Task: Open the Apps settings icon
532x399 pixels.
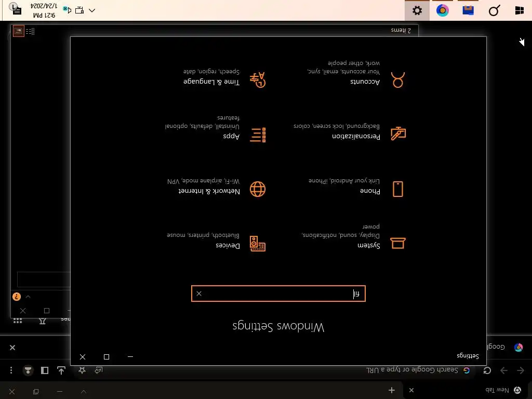Action: [258, 135]
